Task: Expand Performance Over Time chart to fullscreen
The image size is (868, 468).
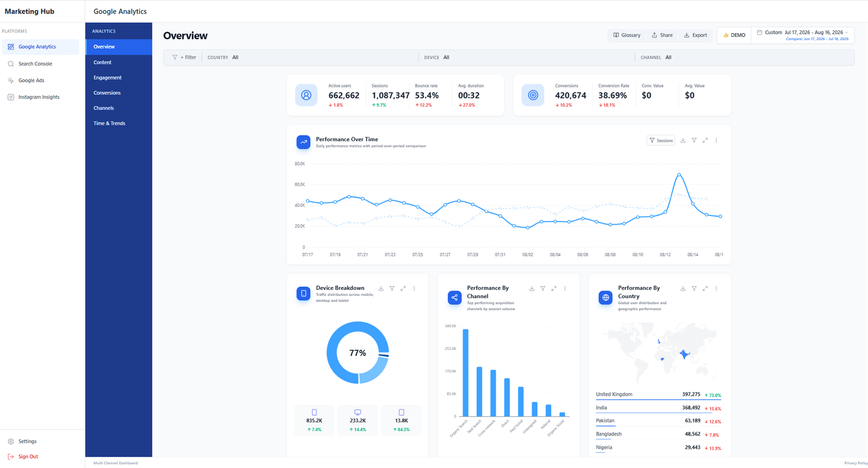Action: coord(705,141)
